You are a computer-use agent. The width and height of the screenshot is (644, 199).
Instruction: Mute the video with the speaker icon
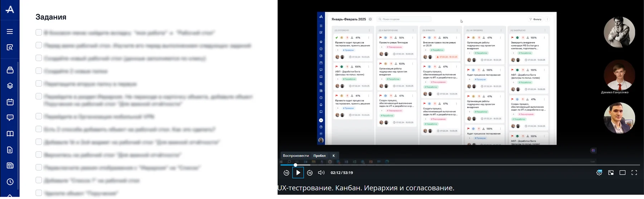point(321,173)
